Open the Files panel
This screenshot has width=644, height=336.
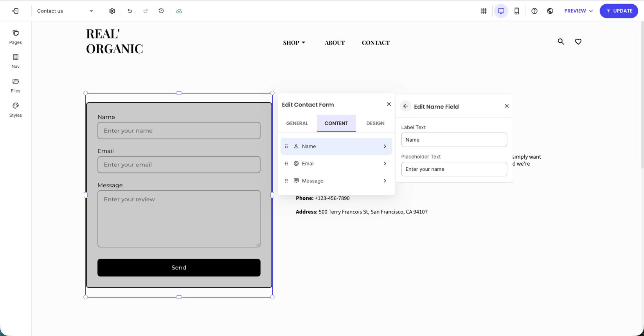click(16, 86)
